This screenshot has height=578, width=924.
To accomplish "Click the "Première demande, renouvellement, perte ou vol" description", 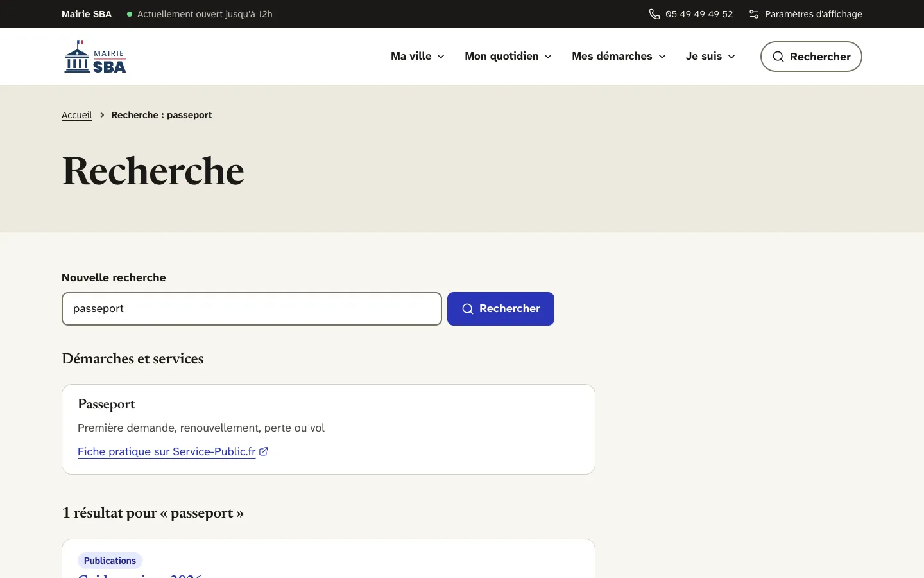I will coord(201,428).
